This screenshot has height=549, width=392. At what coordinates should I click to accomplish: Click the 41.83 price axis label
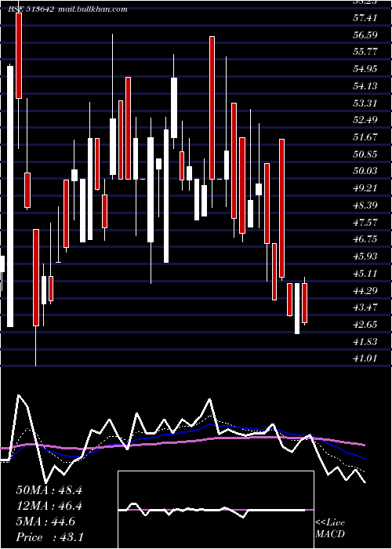tap(365, 341)
